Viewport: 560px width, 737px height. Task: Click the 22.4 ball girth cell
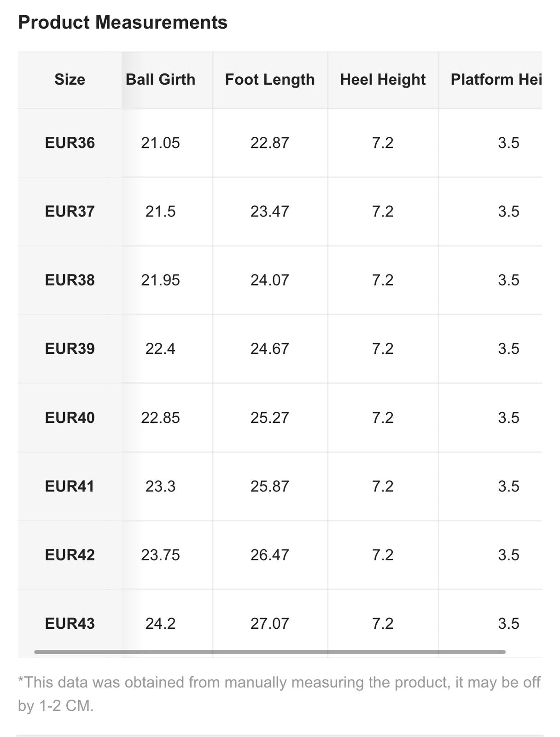[x=160, y=349]
